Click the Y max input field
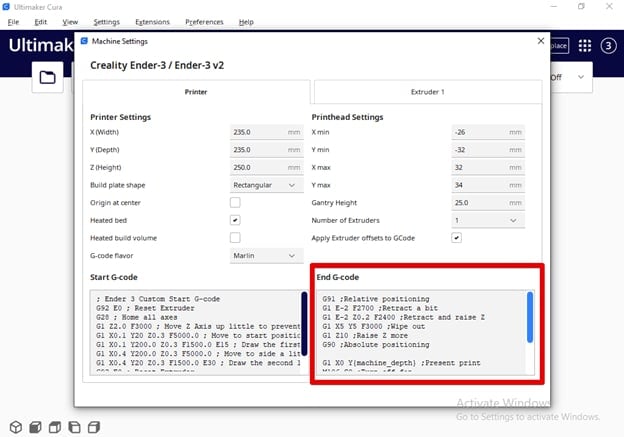This screenshot has width=624, height=437. [x=488, y=185]
